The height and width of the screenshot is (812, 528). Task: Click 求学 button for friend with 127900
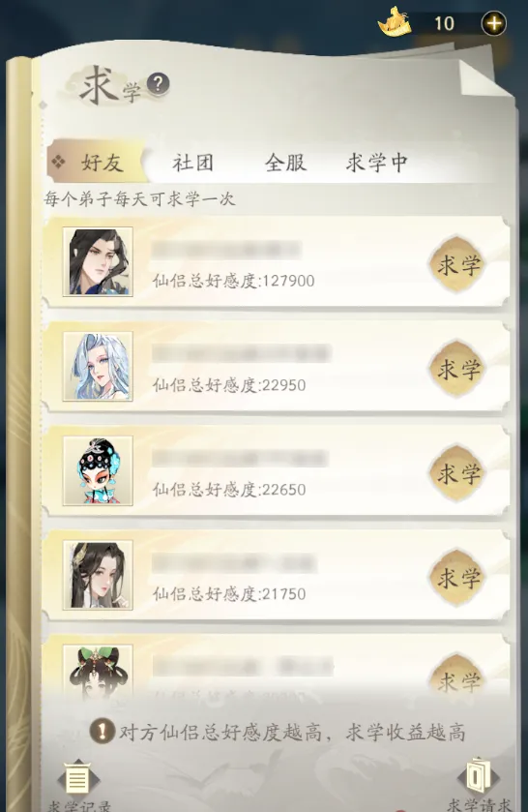pos(457,264)
